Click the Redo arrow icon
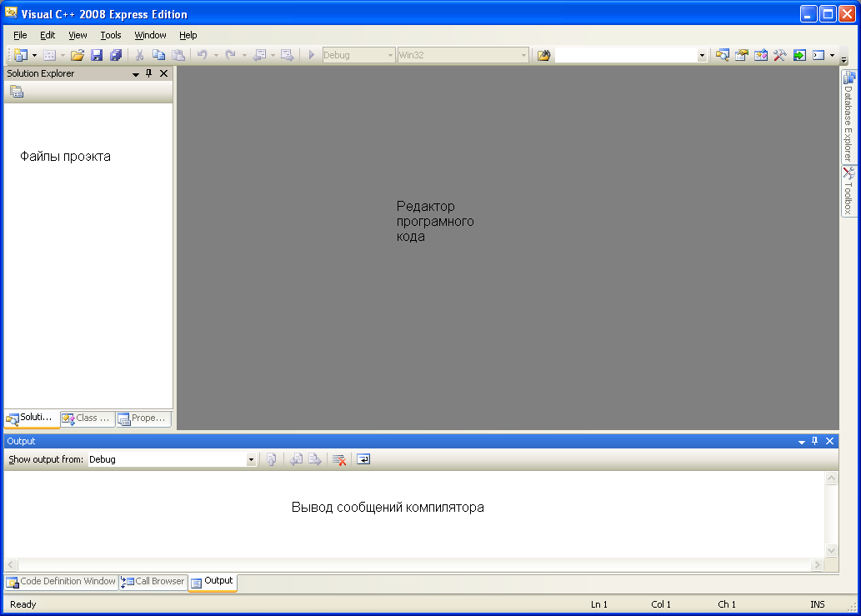The width and height of the screenshot is (861, 616). (231, 55)
